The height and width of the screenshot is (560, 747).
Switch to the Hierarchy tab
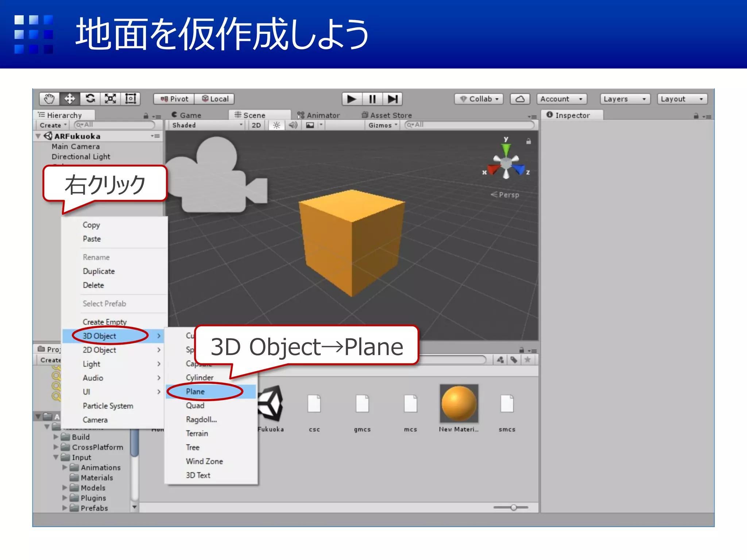click(x=64, y=115)
